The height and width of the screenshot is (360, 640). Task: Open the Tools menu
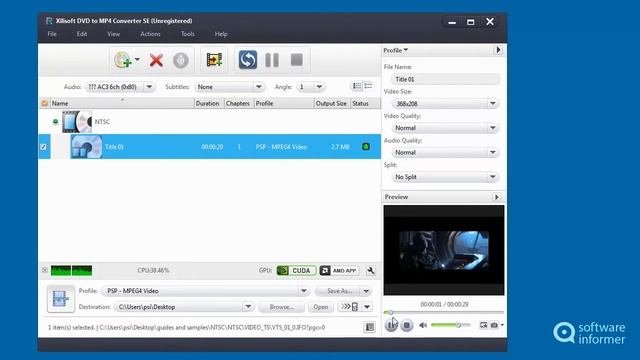coord(187,34)
